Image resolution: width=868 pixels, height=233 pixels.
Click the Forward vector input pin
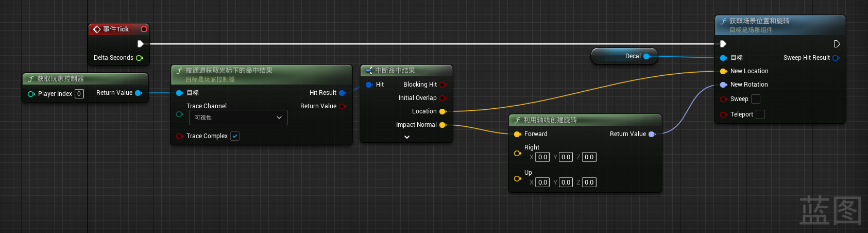tap(518, 134)
